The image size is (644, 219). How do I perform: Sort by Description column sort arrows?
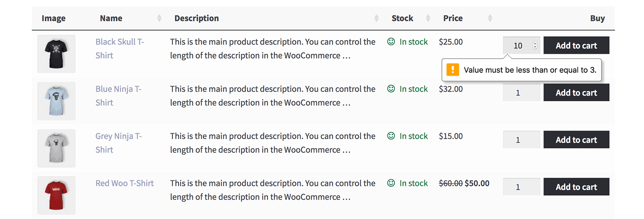click(x=376, y=18)
